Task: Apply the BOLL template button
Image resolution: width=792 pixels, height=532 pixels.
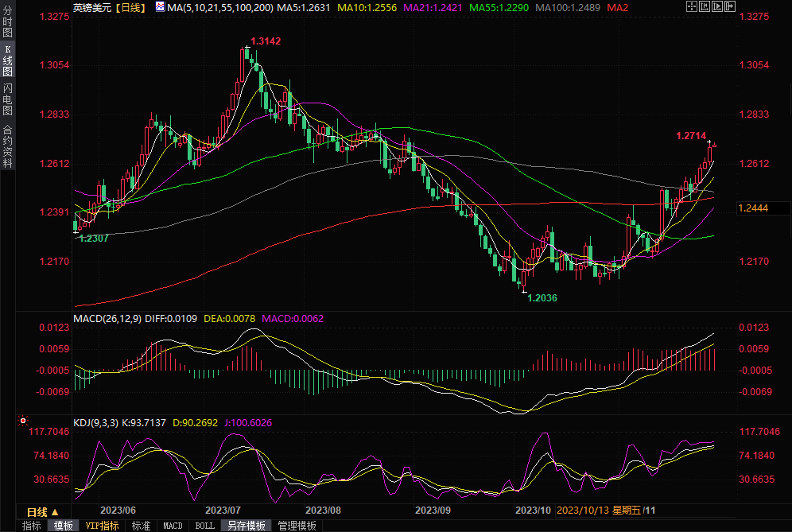Action: [x=204, y=526]
